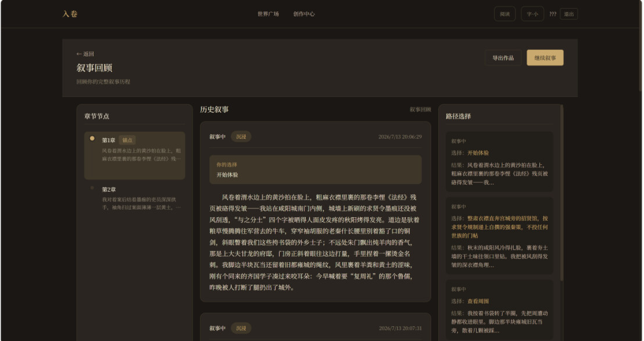Click the 锚点 badge on 第1章

coord(127,141)
